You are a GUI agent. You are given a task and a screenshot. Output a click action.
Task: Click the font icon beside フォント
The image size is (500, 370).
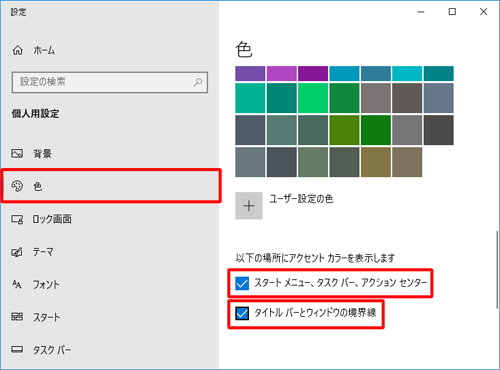[17, 284]
